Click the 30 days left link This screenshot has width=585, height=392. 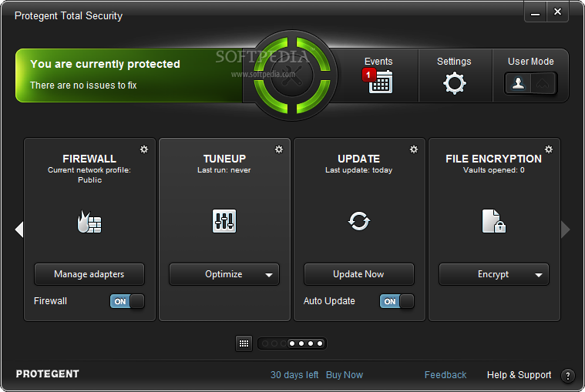[294, 374]
